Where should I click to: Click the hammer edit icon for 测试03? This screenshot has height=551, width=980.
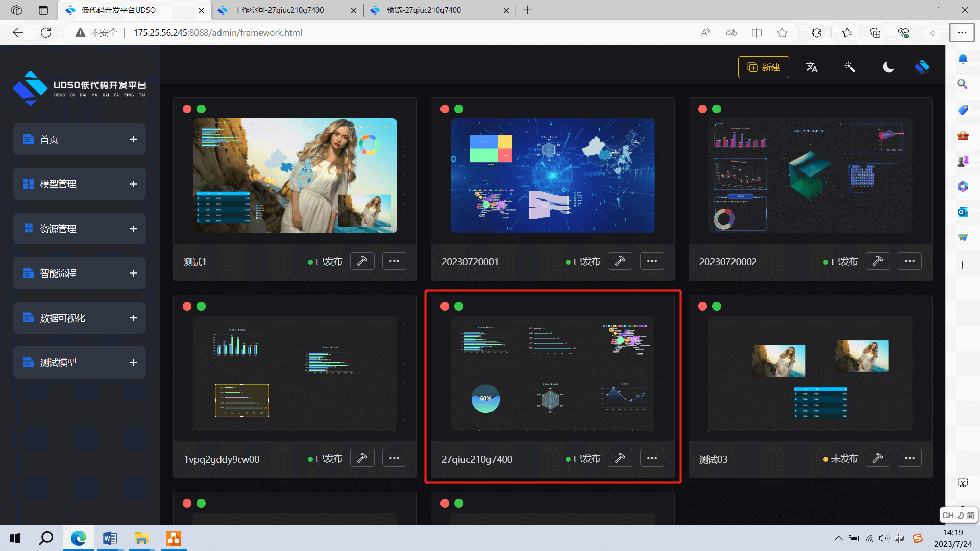878,458
